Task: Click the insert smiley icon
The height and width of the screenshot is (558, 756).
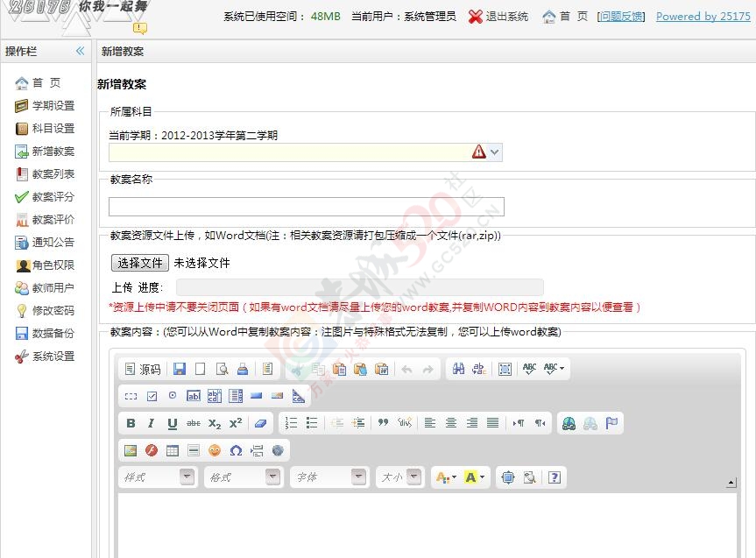Action: coord(215,450)
